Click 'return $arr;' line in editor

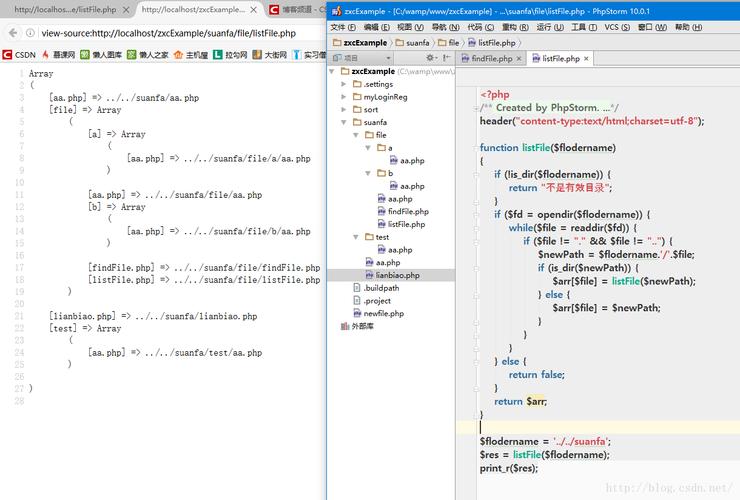pos(521,401)
